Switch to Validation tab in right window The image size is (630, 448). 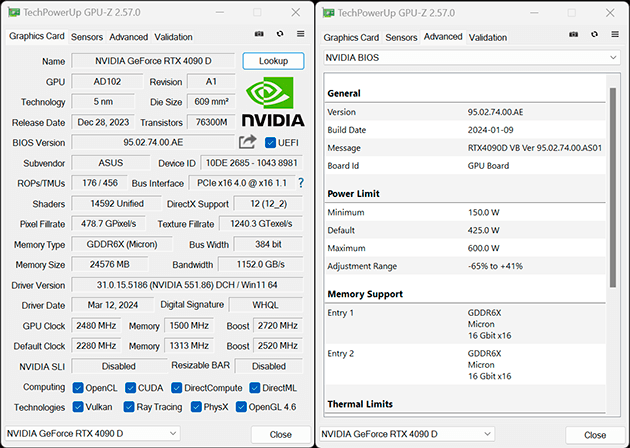[x=488, y=37]
